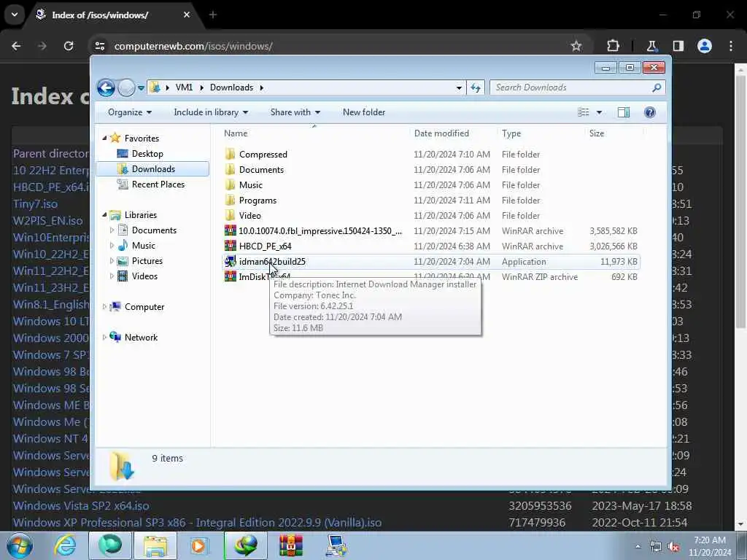Click the Explorer forward arrow button
This screenshot has width=747, height=560.
coord(126,87)
